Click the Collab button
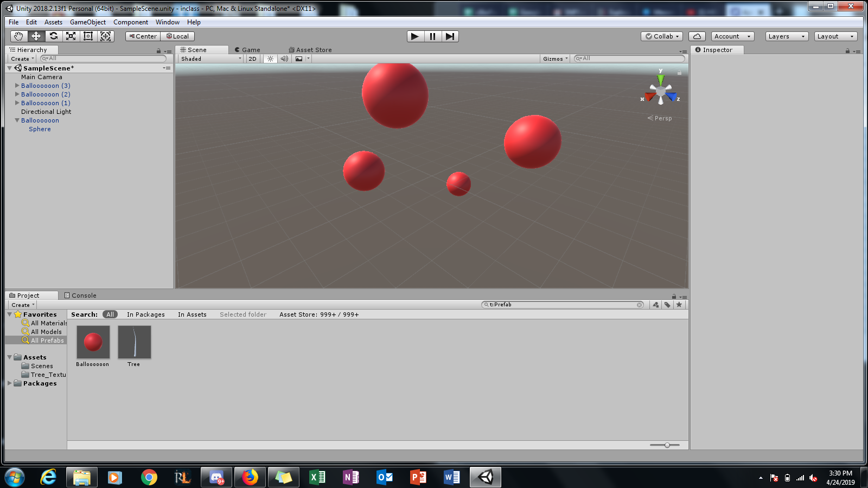Image resolution: width=868 pixels, height=488 pixels. [x=662, y=36]
